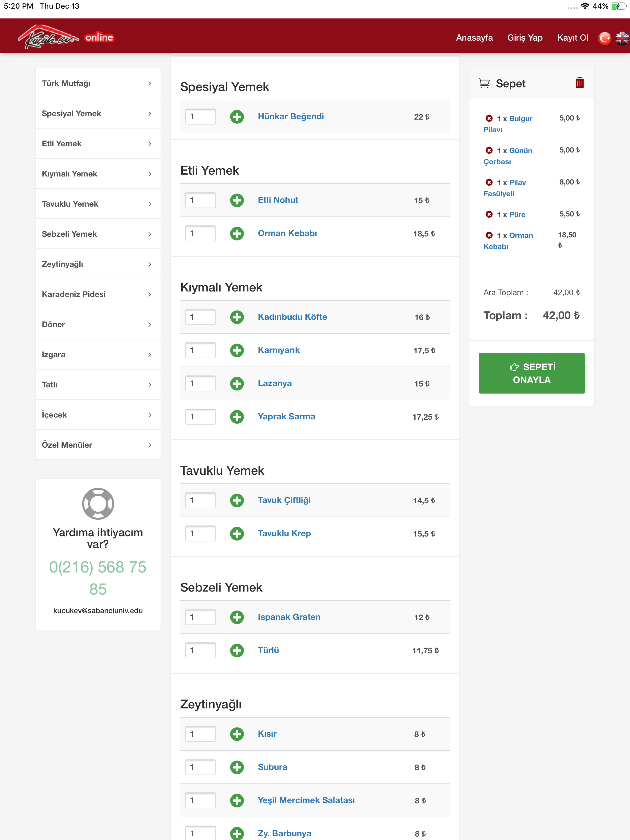
Task: Remove Bulgur Pilavı from the cart
Action: (489, 118)
